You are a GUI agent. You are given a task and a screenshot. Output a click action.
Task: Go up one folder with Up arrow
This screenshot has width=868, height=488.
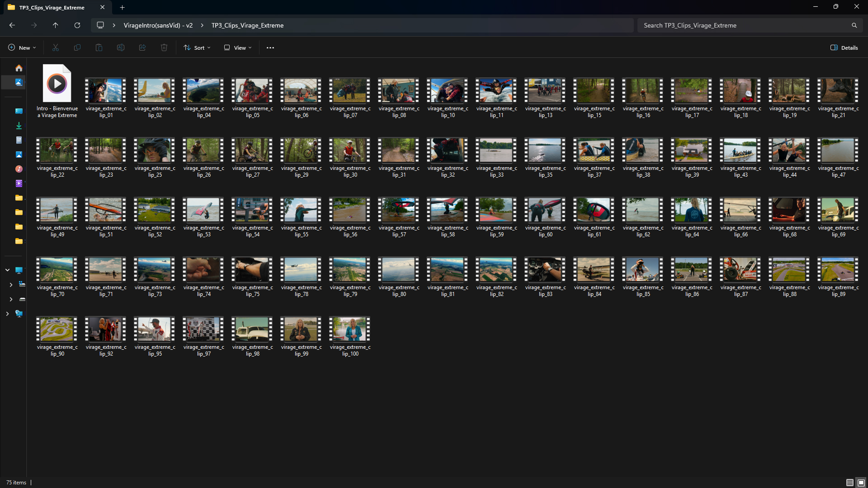55,25
